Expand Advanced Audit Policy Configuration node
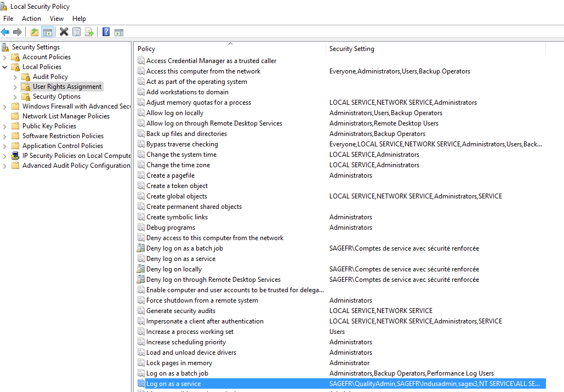The height and width of the screenshot is (392, 564). 5,166
